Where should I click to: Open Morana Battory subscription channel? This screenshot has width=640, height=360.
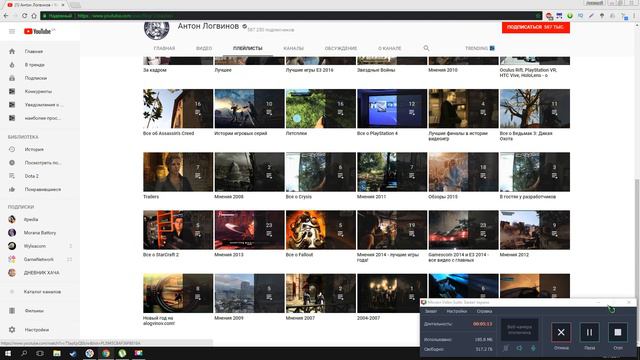40,233
